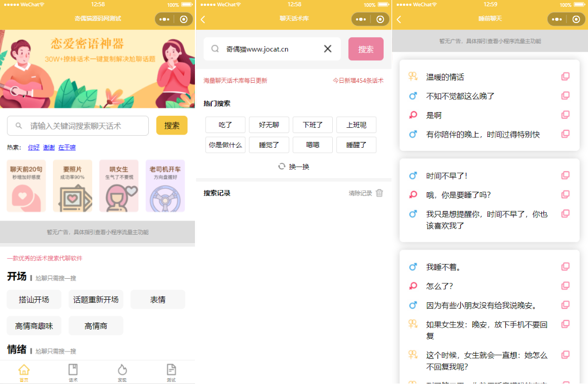Image resolution: width=588 pixels, height=384 pixels.
Task: Tap the close-circle icon on 睡前聊天 screen
Action: coord(576,19)
